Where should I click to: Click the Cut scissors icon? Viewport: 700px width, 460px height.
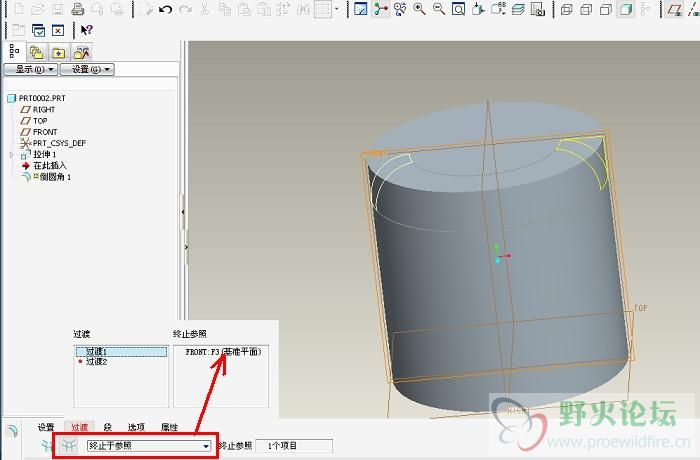point(204,8)
